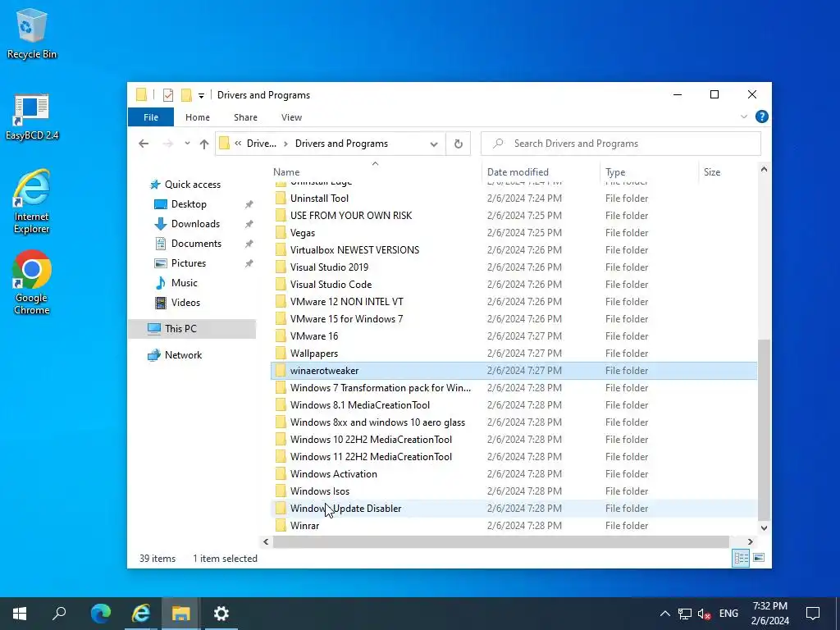Viewport: 840px width, 630px height.
Task: Switch to details view layout icon
Action: 741,558
